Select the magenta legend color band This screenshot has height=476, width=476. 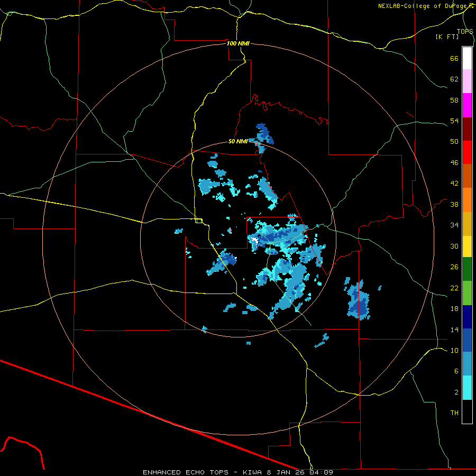[x=467, y=105]
